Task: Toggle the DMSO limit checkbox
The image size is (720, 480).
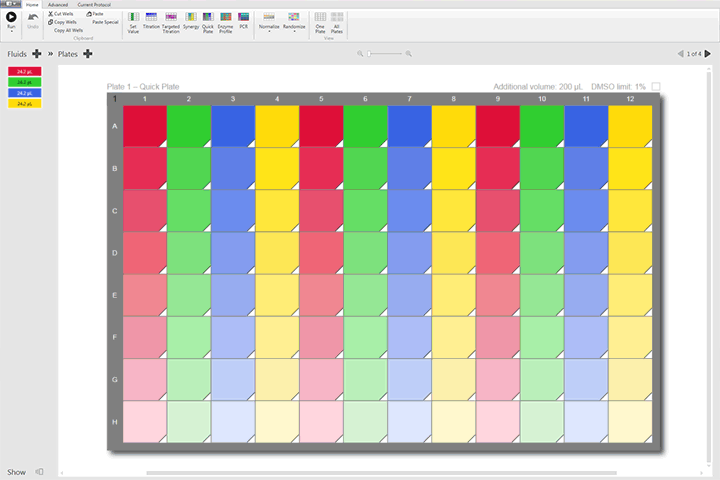Action: coord(656,87)
